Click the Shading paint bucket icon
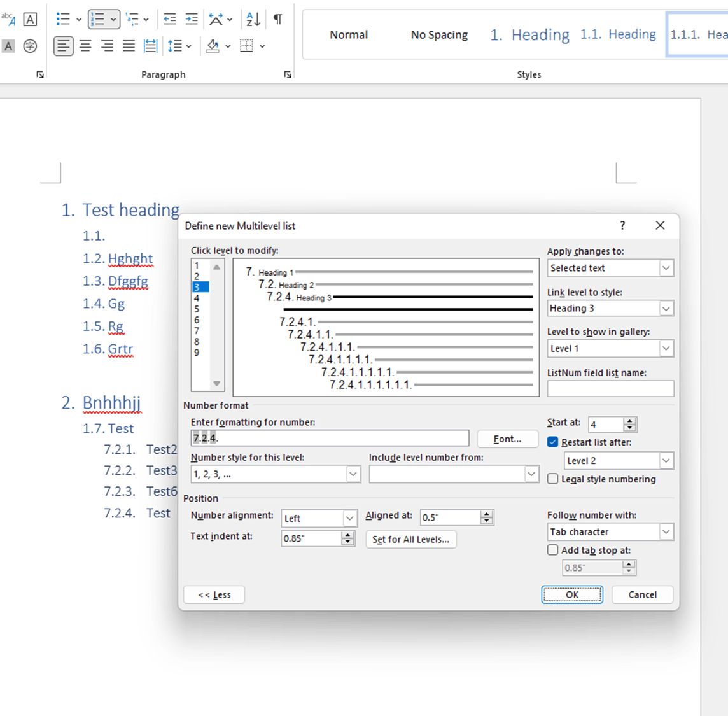Screen dimensions: 728x716 (x=213, y=46)
